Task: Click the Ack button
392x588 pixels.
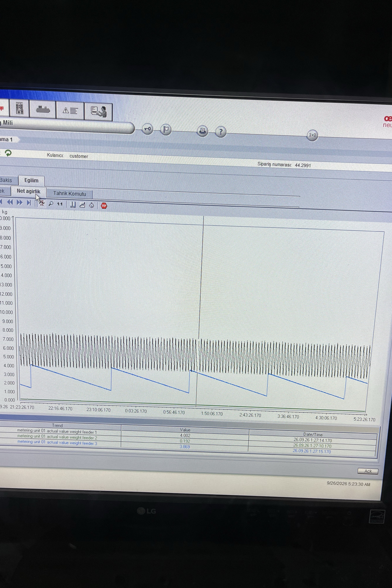Action: tap(368, 471)
